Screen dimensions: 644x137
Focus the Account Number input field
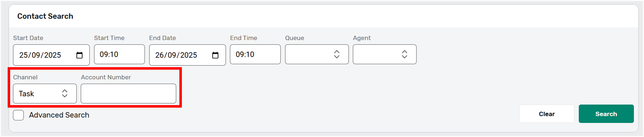(128, 93)
